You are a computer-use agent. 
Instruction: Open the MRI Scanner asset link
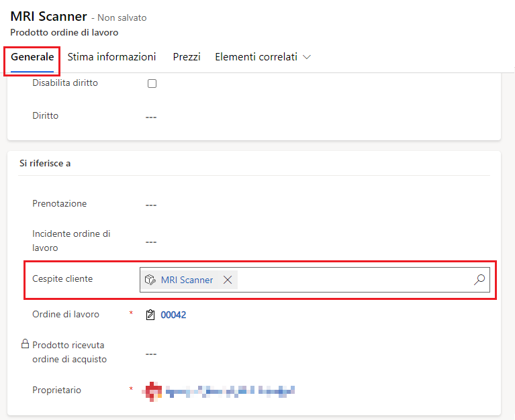pos(187,280)
